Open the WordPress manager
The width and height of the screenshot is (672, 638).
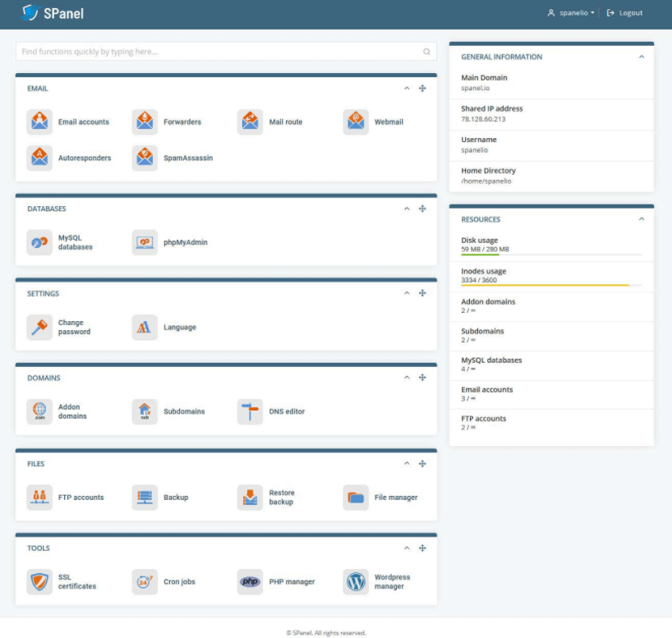click(381, 581)
